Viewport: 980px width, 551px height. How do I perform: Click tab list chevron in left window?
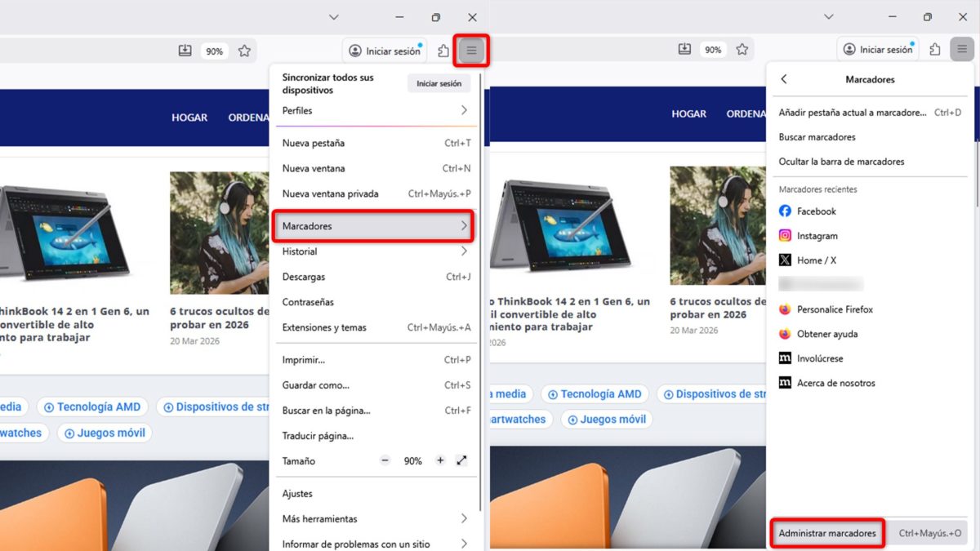coord(333,17)
